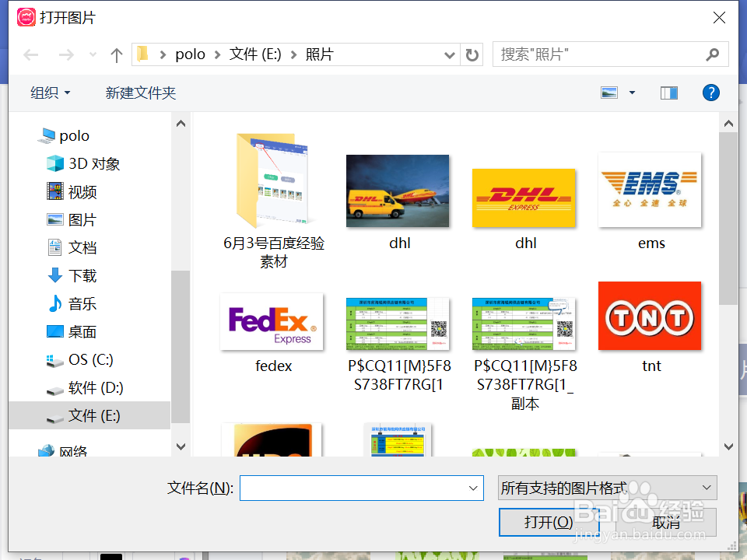The image size is (747, 560).
Task: Open 3D 对象 in the sidebar
Action: coord(84,164)
